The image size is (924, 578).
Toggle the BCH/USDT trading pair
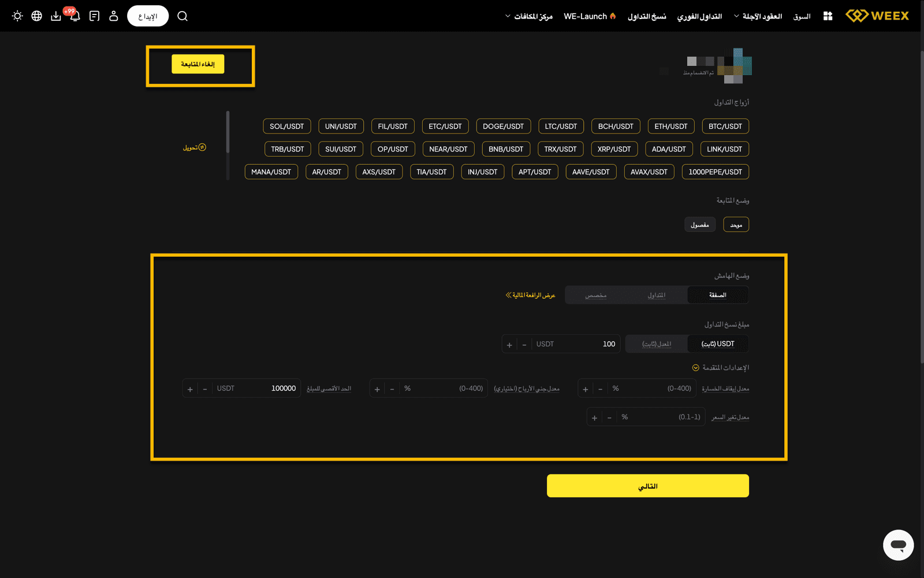click(x=616, y=126)
